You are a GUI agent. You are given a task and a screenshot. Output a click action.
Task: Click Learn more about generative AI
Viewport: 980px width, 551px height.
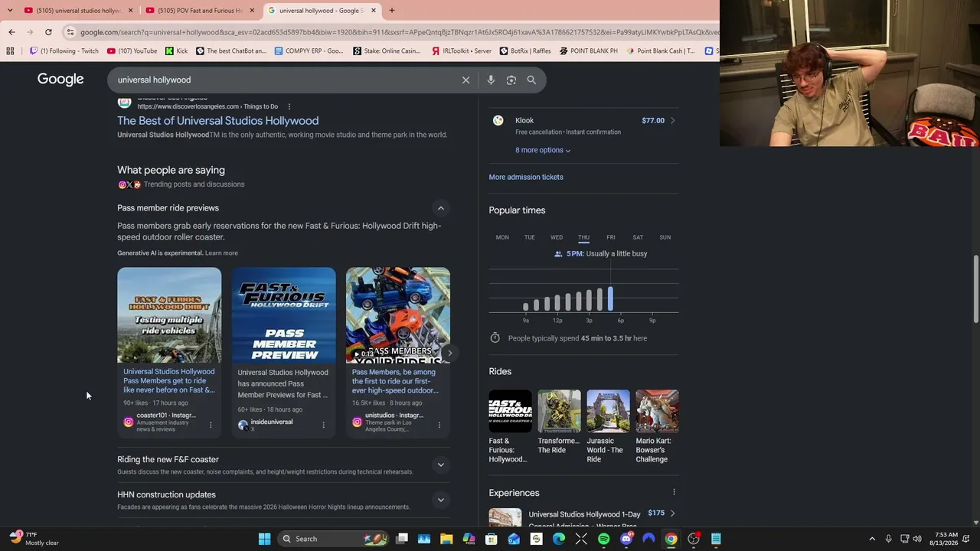(x=221, y=253)
